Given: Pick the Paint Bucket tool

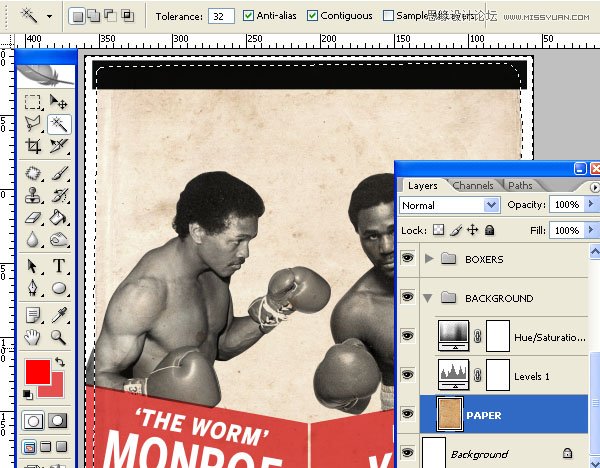Looking at the screenshot, I should (59, 218).
